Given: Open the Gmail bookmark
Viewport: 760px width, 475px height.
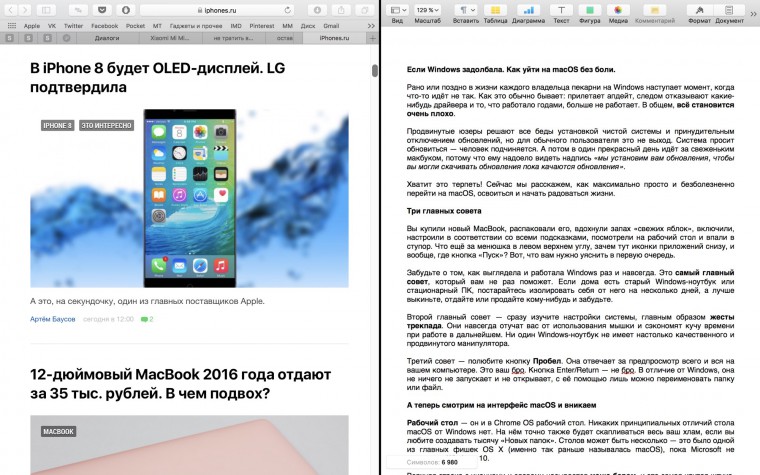Looking at the screenshot, I should click(x=331, y=26).
